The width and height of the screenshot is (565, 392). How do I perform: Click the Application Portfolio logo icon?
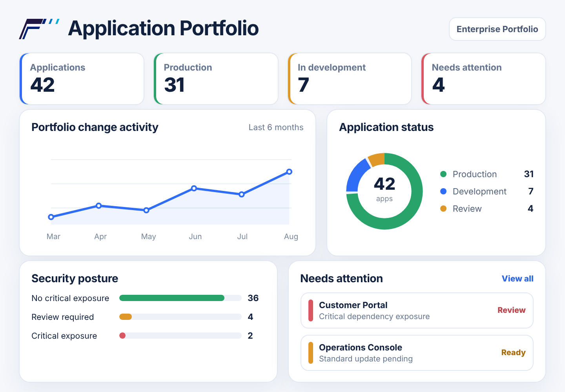(39, 29)
